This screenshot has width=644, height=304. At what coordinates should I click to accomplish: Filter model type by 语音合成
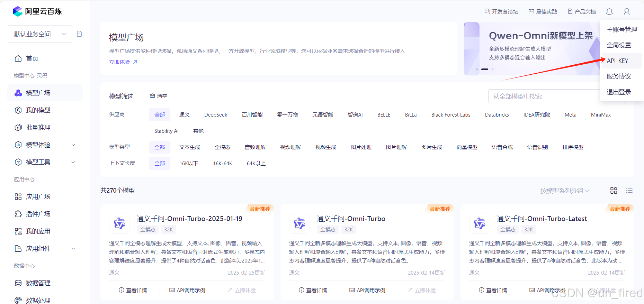[502, 147]
